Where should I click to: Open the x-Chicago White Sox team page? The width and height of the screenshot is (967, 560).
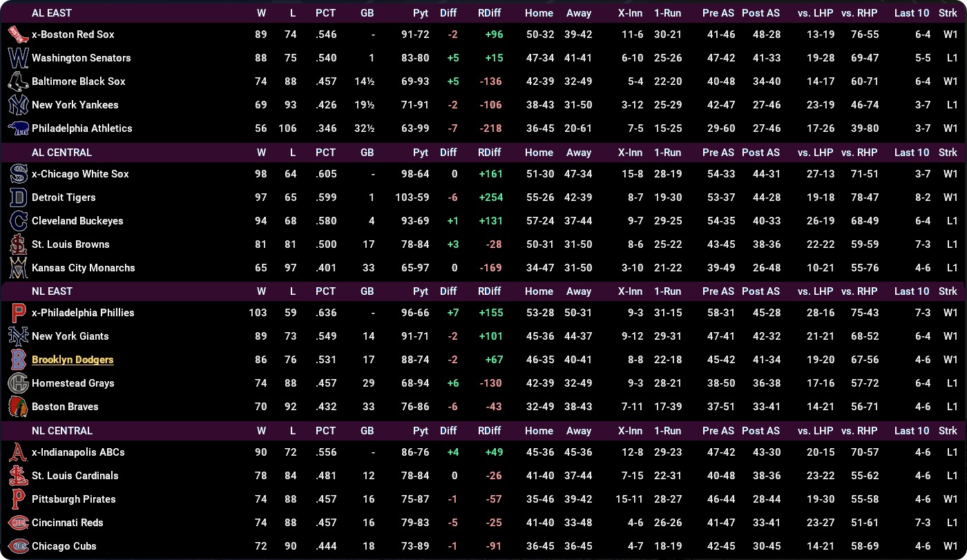tap(80, 174)
